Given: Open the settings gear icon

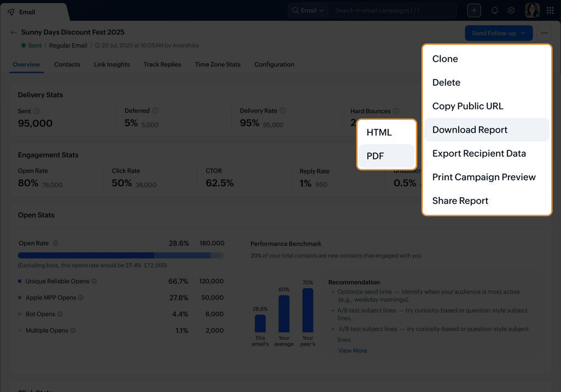Looking at the screenshot, I should pos(511,11).
